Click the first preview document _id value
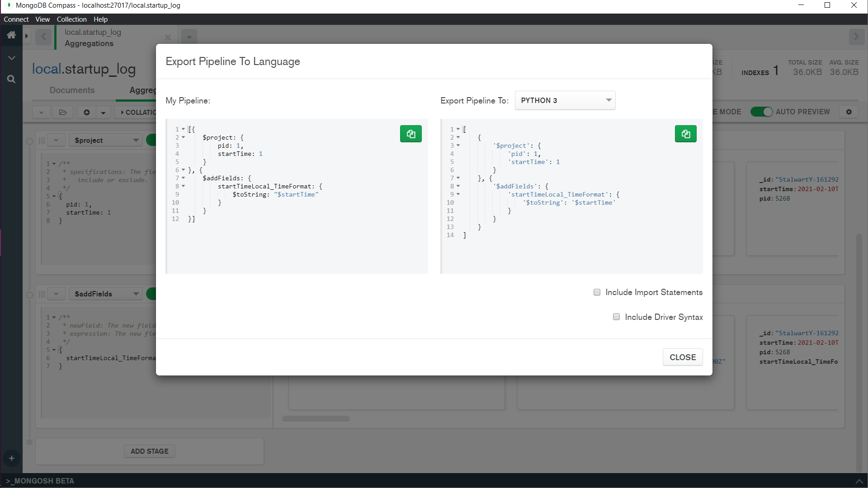This screenshot has width=868, height=488. point(807,179)
